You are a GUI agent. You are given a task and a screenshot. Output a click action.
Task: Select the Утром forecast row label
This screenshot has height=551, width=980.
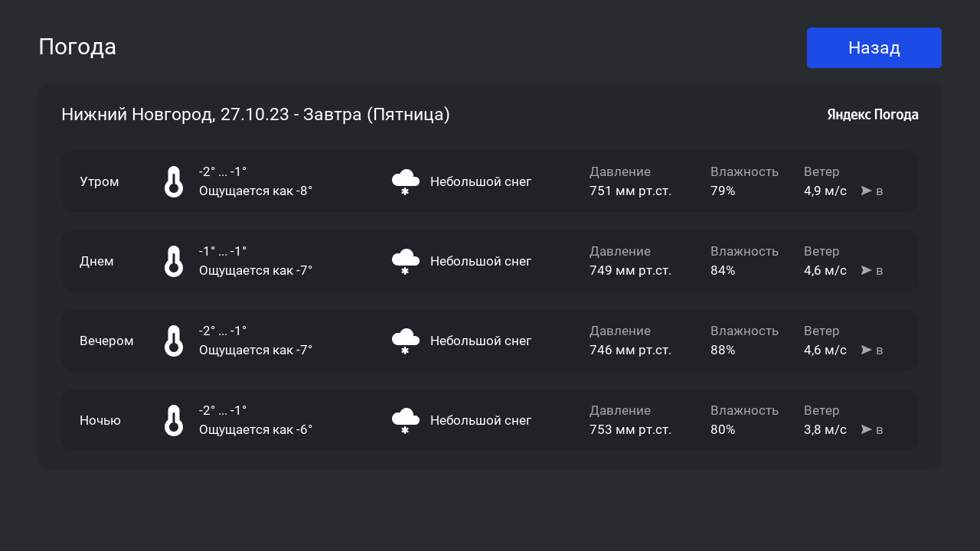pos(100,181)
